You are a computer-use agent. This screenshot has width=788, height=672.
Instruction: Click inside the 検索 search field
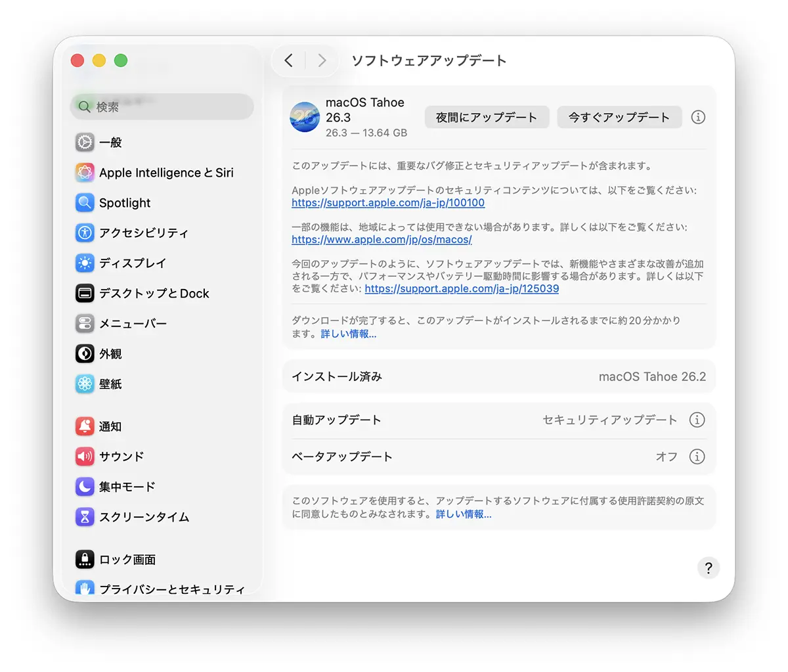[x=162, y=106]
